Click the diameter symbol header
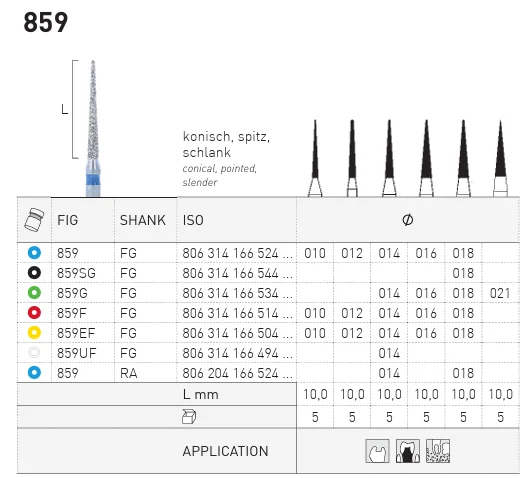This screenshot has width=526, height=478. click(x=408, y=220)
